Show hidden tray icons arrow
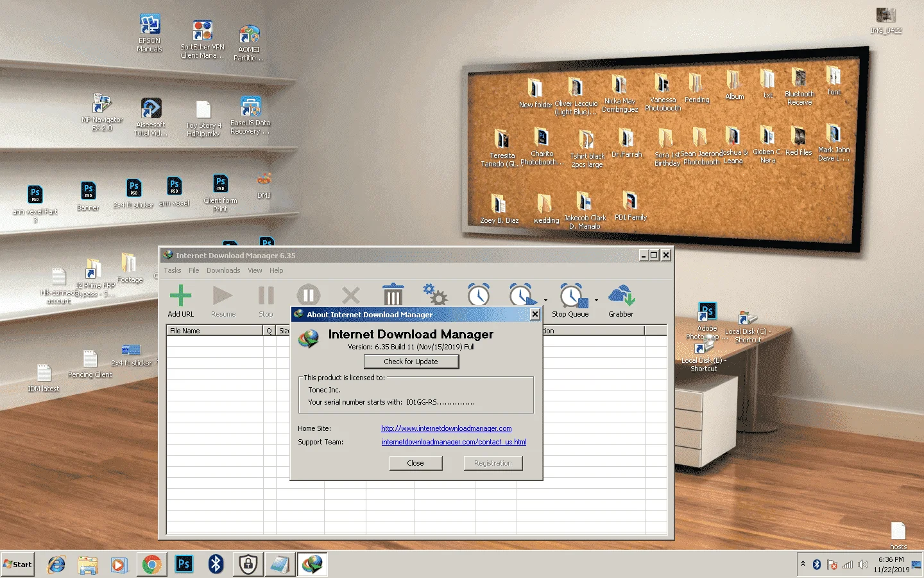Image resolution: width=924 pixels, height=578 pixels. tap(803, 564)
